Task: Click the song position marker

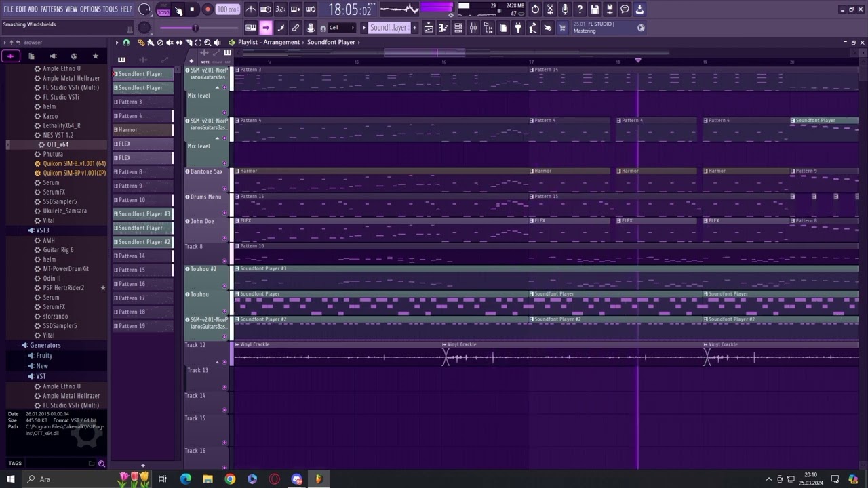Action: [x=637, y=60]
